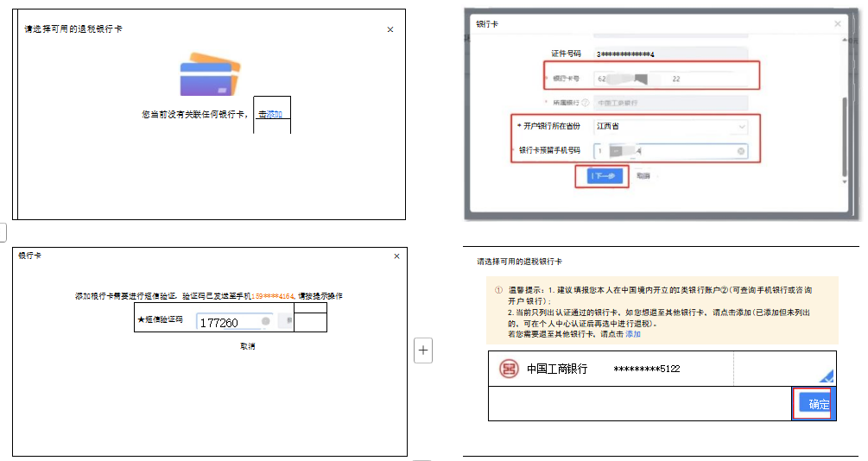Click scroll-up arrow in bank card form
The image size is (868, 461).
(x=844, y=38)
